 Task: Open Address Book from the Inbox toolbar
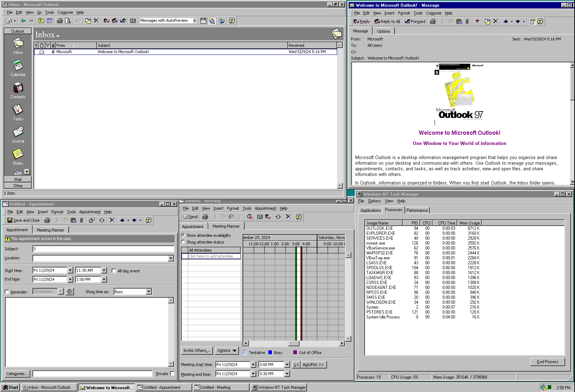click(133, 21)
